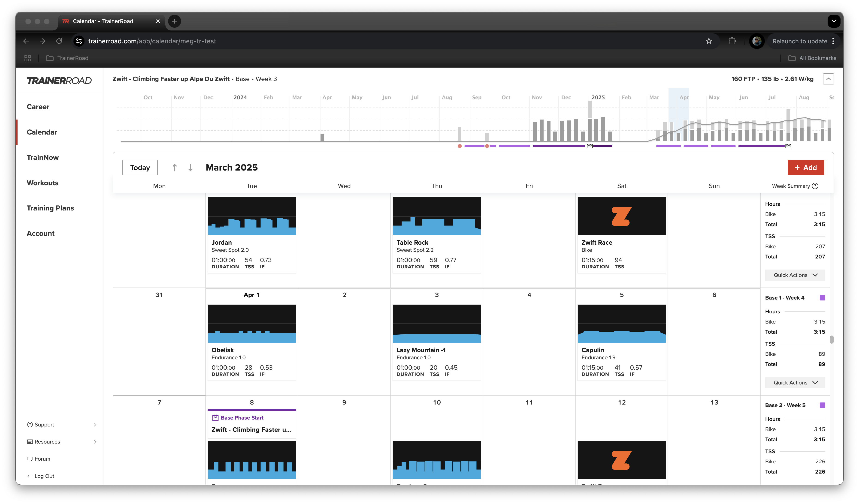Open Workouts in the sidebar

pos(43,183)
